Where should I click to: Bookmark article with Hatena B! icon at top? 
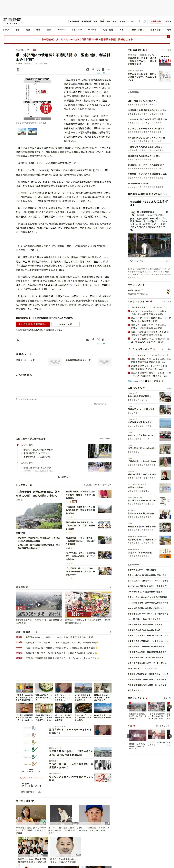[x=104, y=69]
